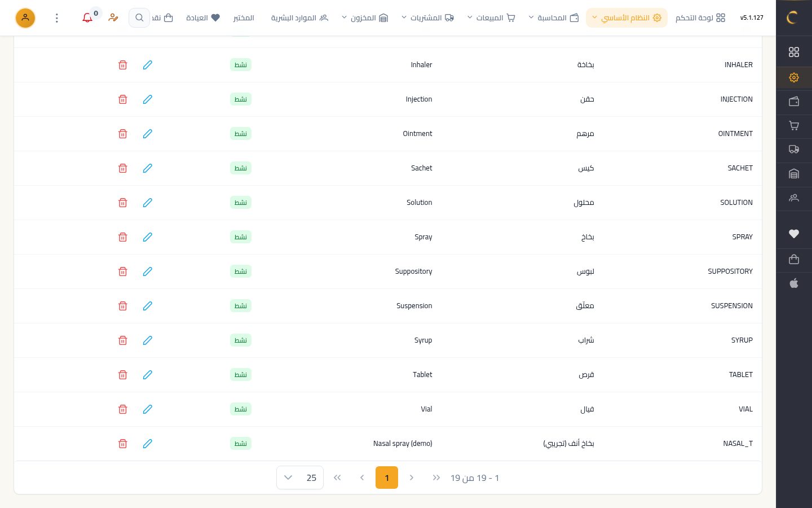Delete the INJECTION row via trash icon
This screenshot has width=812, height=508.
(x=123, y=99)
